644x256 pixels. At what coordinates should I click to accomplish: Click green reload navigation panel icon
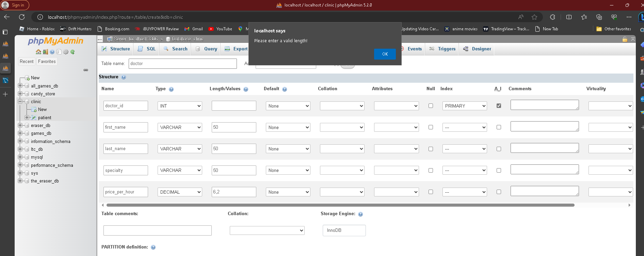coord(73,52)
